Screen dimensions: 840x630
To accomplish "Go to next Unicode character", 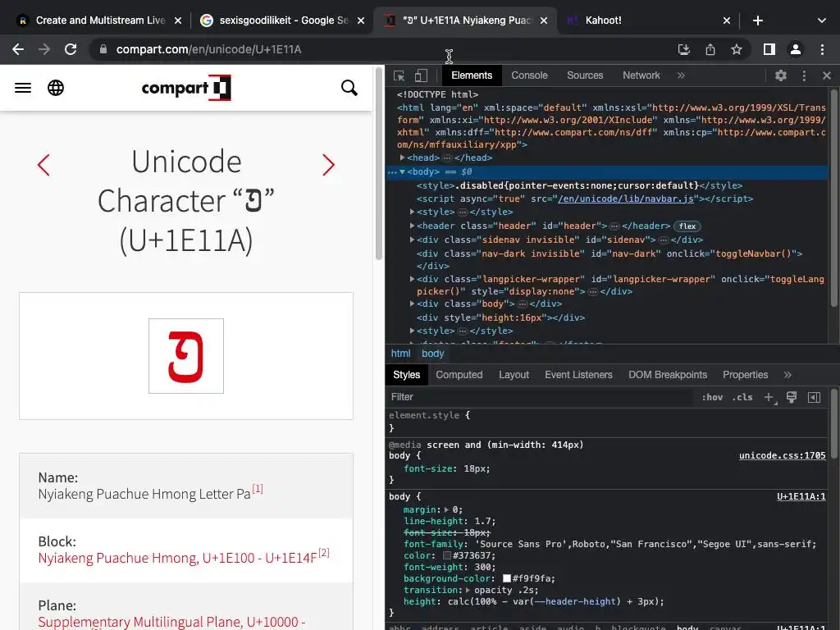I will tap(328, 165).
